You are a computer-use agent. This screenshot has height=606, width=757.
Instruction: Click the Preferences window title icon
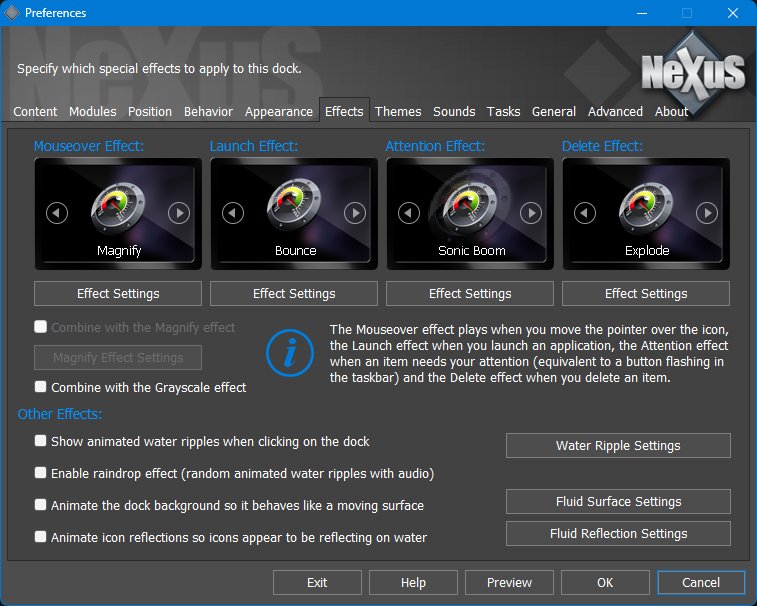pyautogui.click(x=12, y=13)
